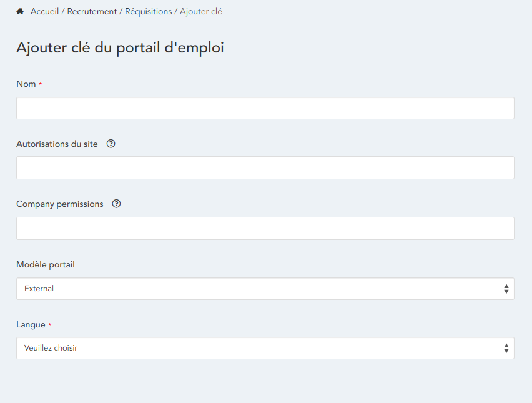Click the home icon in the breadcrumb
The width and height of the screenshot is (532, 403).
tap(20, 12)
